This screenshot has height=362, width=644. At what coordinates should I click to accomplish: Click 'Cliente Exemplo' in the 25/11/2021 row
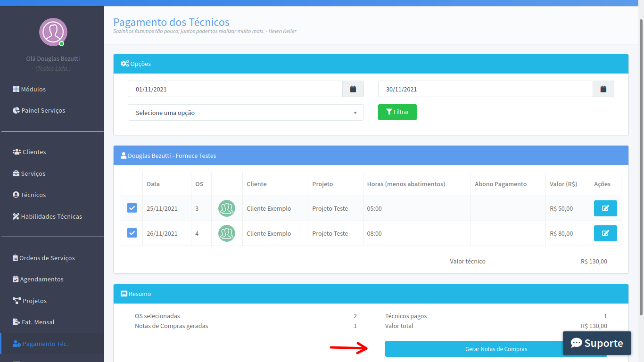pyautogui.click(x=269, y=208)
